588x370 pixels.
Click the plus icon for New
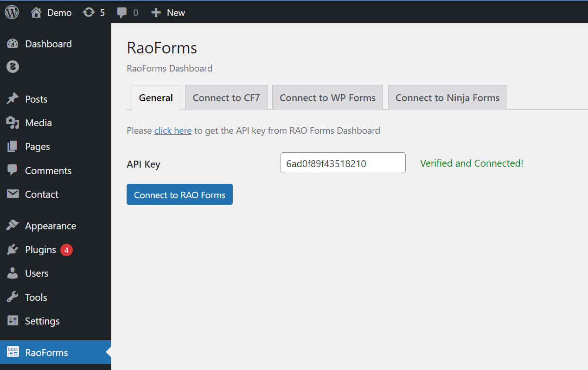click(156, 13)
